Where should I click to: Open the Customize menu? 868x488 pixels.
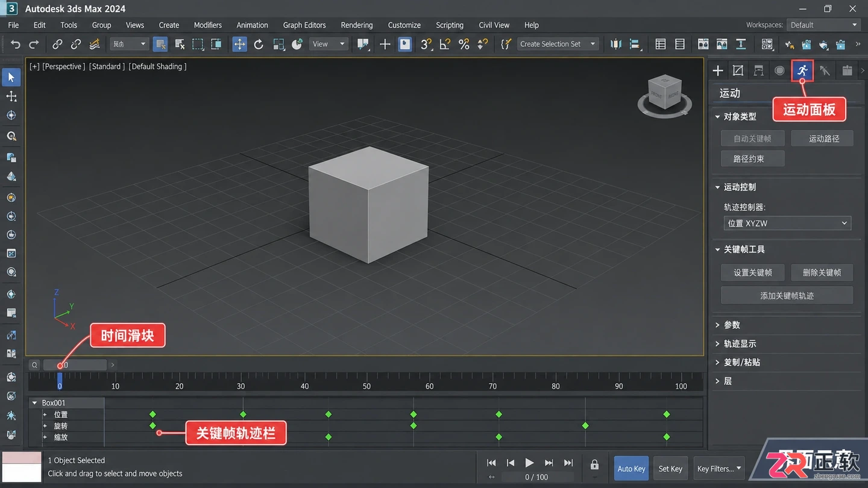(x=404, y=25)
